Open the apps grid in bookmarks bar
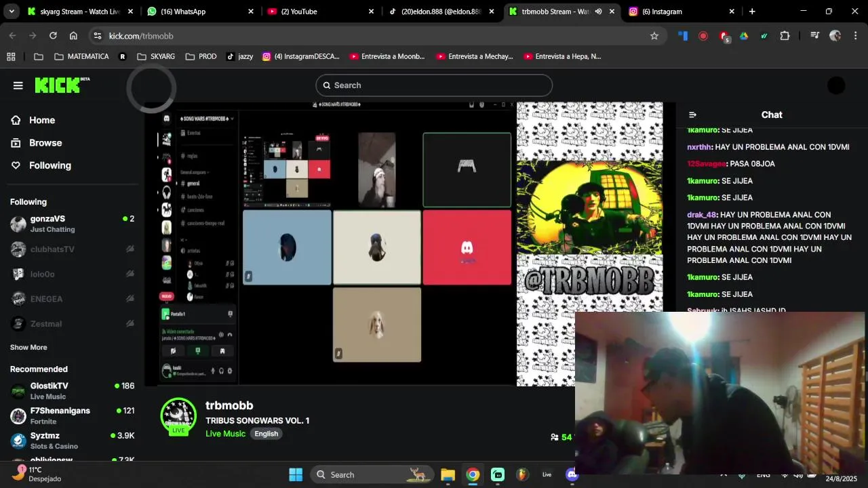 11,56
